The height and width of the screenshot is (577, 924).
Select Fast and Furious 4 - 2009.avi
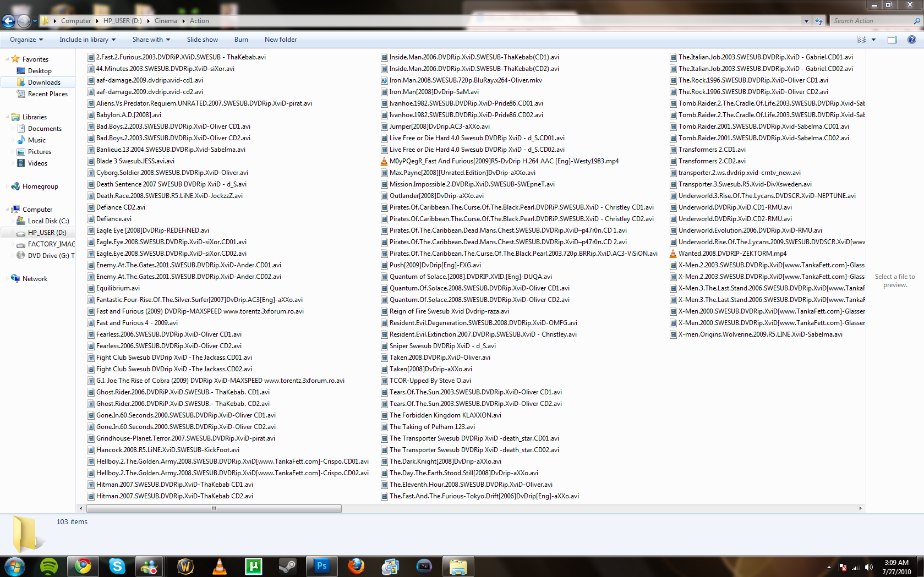point(136,323)
